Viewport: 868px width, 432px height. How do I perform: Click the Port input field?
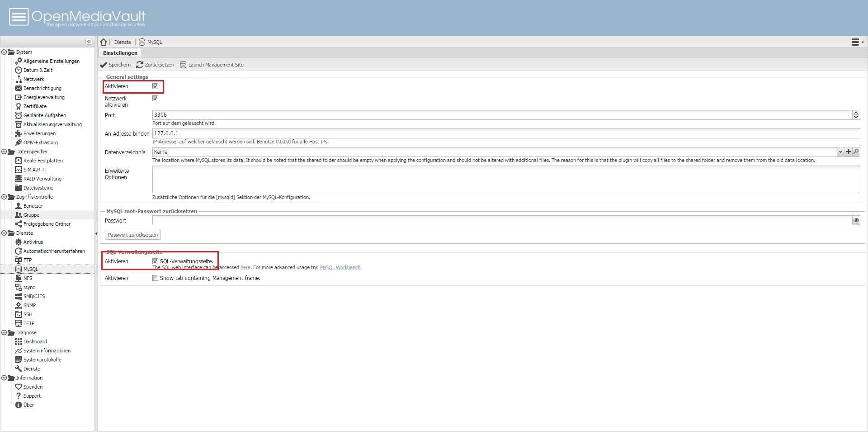(x=502, y=115)
